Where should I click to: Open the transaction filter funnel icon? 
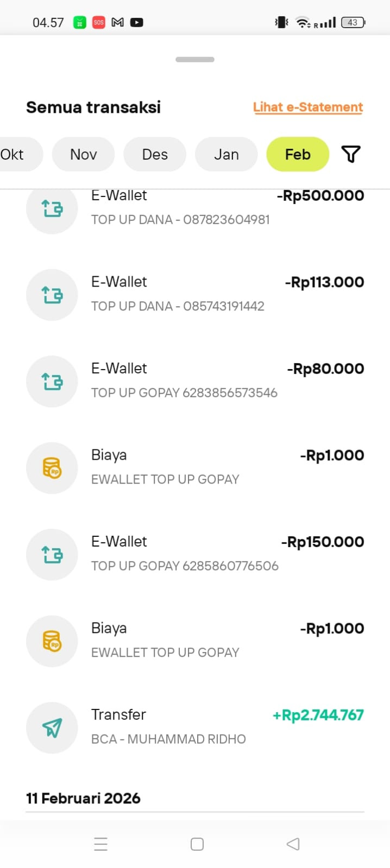point(351,154)
